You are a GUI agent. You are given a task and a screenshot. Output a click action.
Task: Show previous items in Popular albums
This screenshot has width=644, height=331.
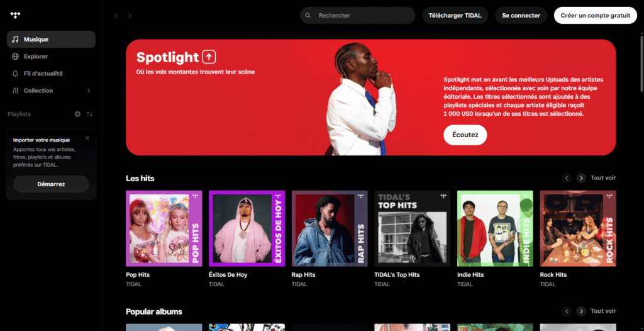(567, 311)
